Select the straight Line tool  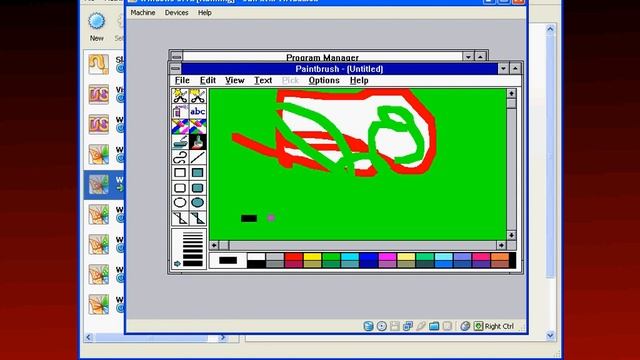coord(198,157)
